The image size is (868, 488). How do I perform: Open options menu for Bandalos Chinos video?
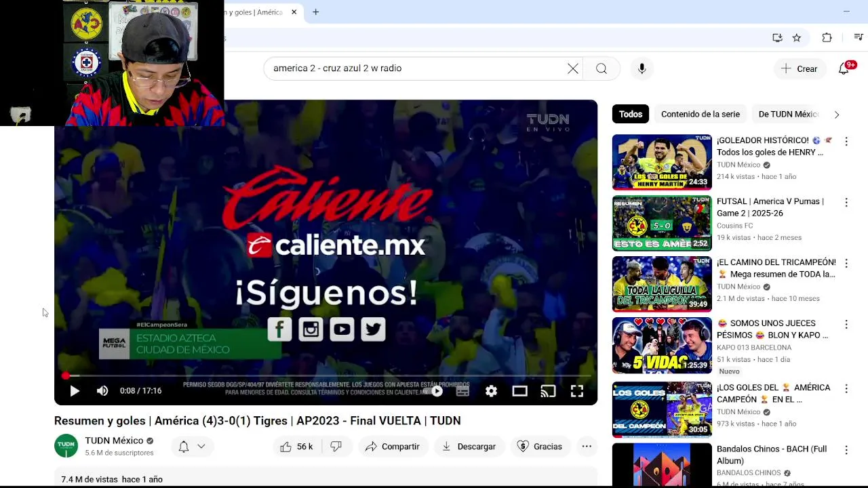point(846,450)
